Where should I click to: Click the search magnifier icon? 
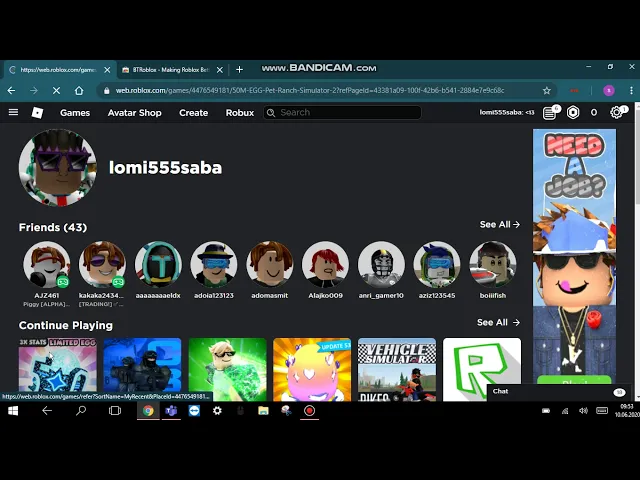271,113
